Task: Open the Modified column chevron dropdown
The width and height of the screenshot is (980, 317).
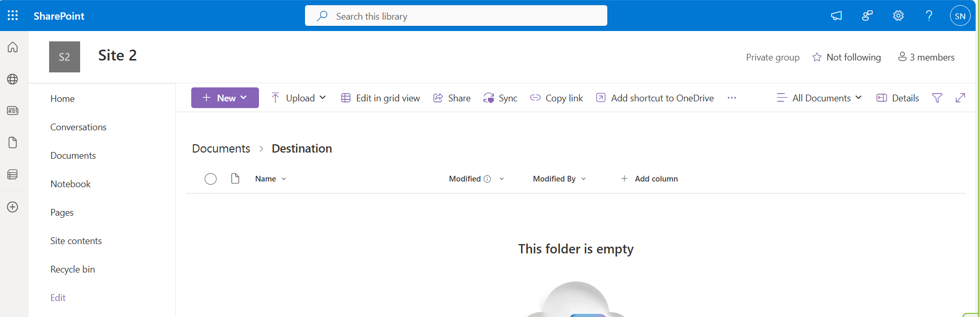Action: point(501,179)
